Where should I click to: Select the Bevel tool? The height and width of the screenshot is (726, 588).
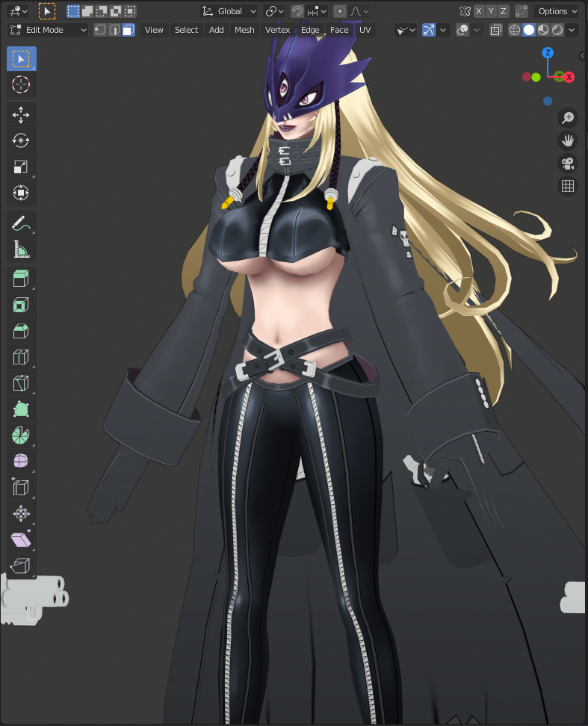click(22, 331)
